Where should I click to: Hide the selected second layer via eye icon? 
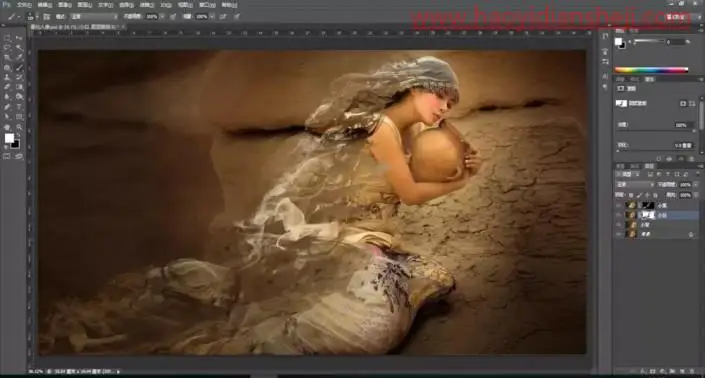point(619,215)
